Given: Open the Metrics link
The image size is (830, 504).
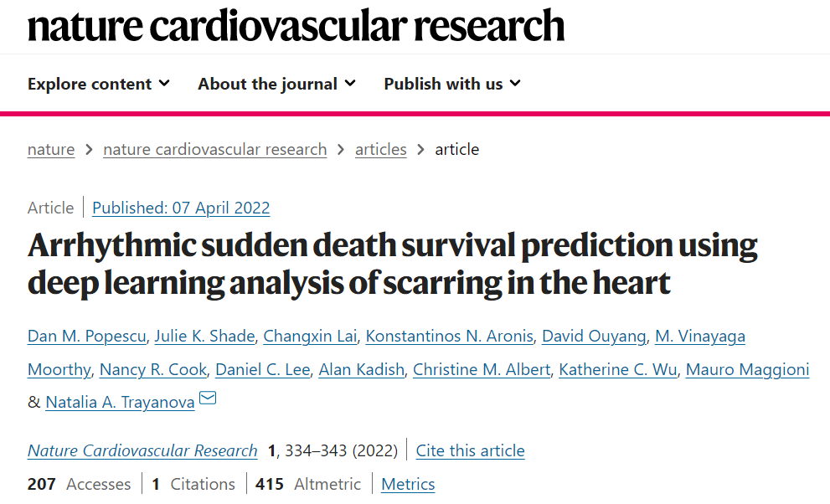Looking at the screenshot, I should pos(408,484).
